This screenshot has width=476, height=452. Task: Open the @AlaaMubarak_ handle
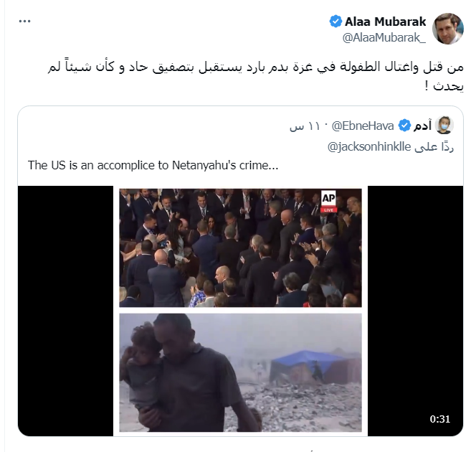384,37
